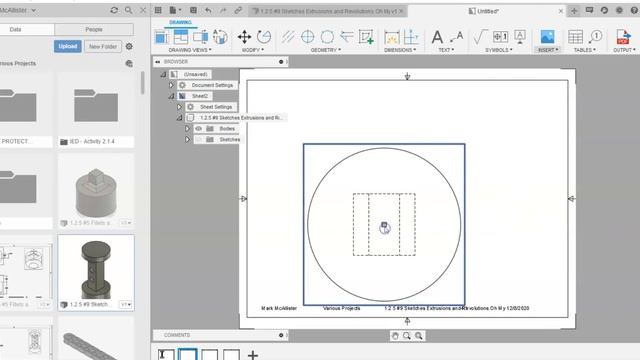Open the SYMBOLS dropdown menu
Image resolution: width=640 pixels, height=360 pixels.
[x=499, y=50]
